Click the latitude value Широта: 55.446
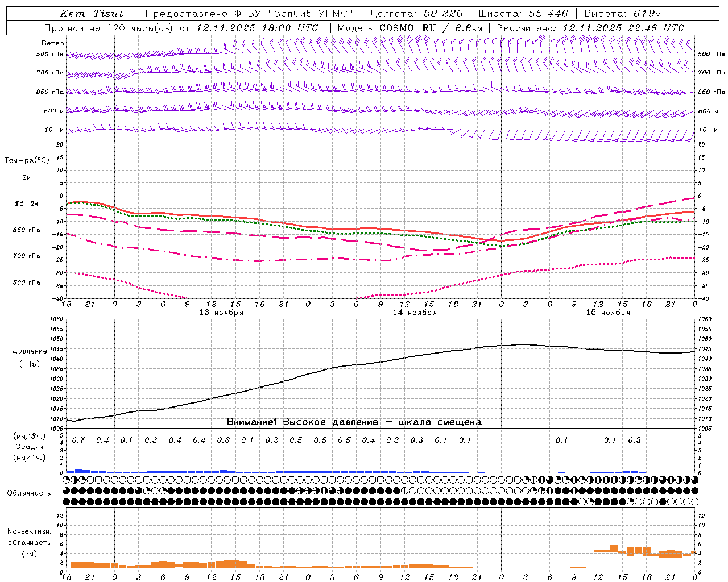The height and width of the screenshot is (582, 728). [x=523, y=14]
